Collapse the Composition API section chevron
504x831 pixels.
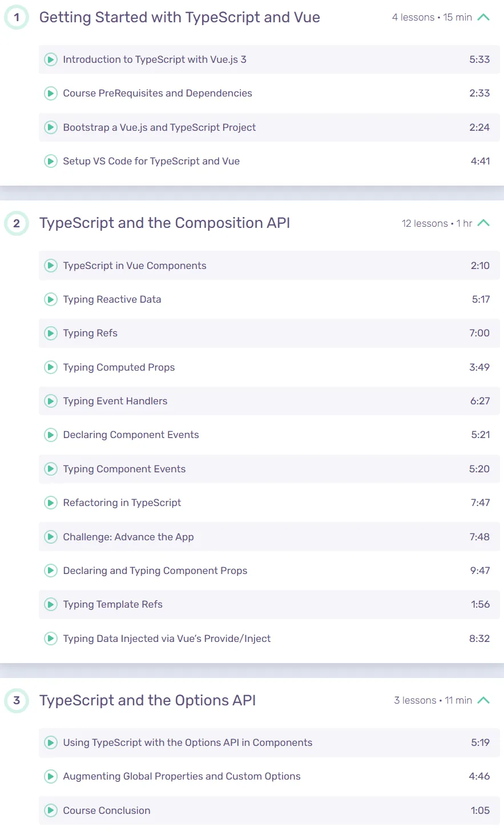click(483, 223)
